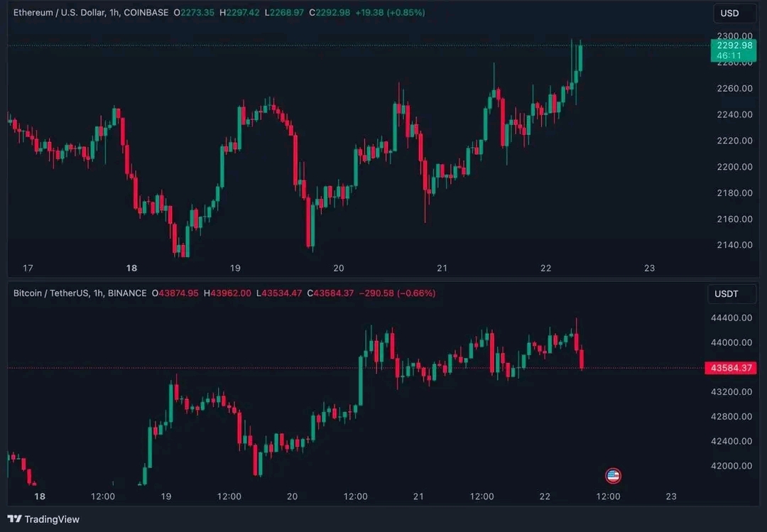The width and height of the screenshot is (767, 532).
Task: Select the green 2292.98 current price label
Action: (734, 45)
